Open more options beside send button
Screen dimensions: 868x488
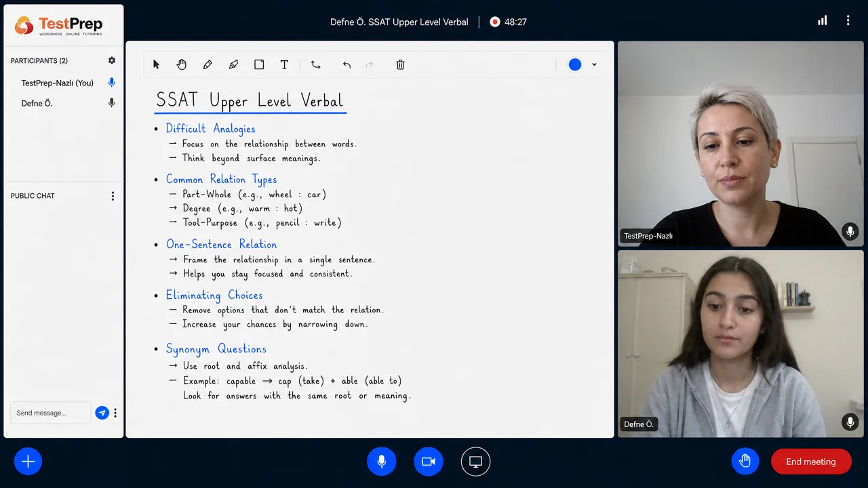(115, 413)
